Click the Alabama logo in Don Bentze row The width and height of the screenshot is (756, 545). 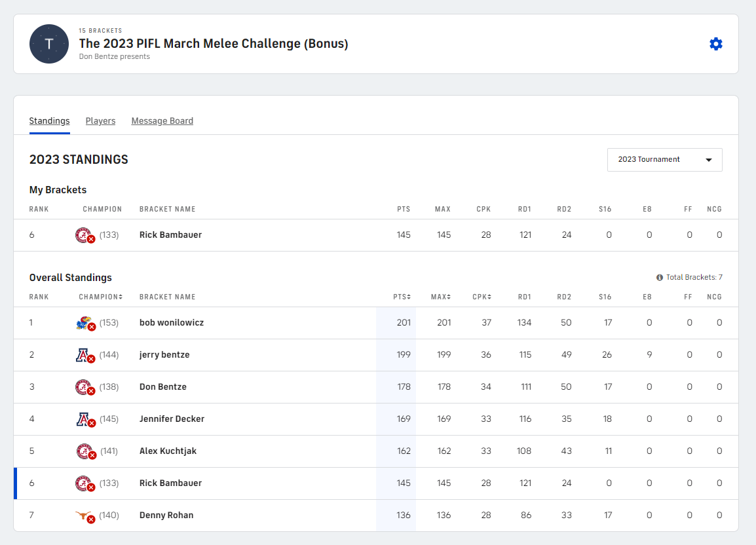(83, 386)
